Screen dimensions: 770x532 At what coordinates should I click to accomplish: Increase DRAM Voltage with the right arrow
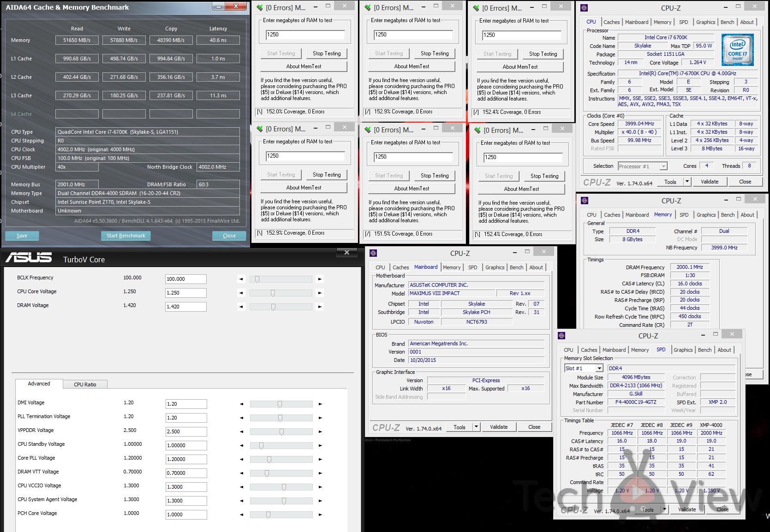320,307
